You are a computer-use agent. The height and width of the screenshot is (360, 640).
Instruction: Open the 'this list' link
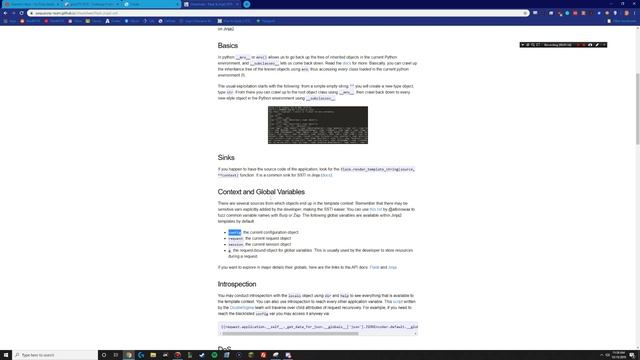[x=376, y=209]
